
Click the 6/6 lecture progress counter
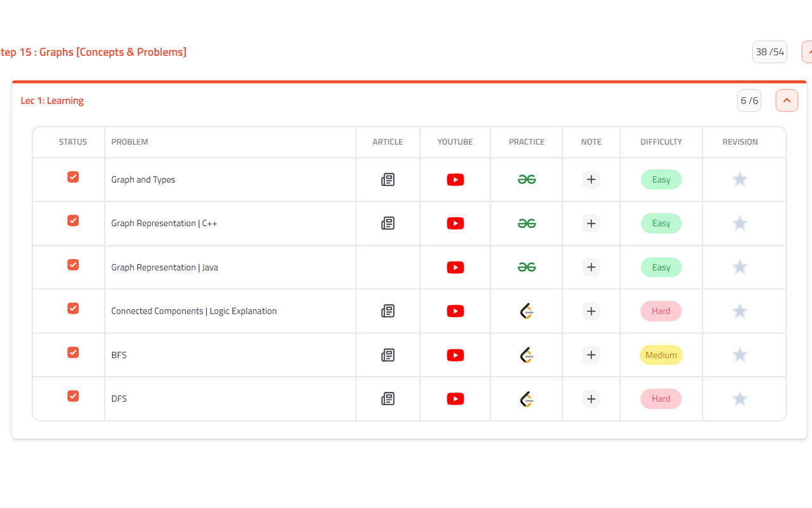[749, 100]
